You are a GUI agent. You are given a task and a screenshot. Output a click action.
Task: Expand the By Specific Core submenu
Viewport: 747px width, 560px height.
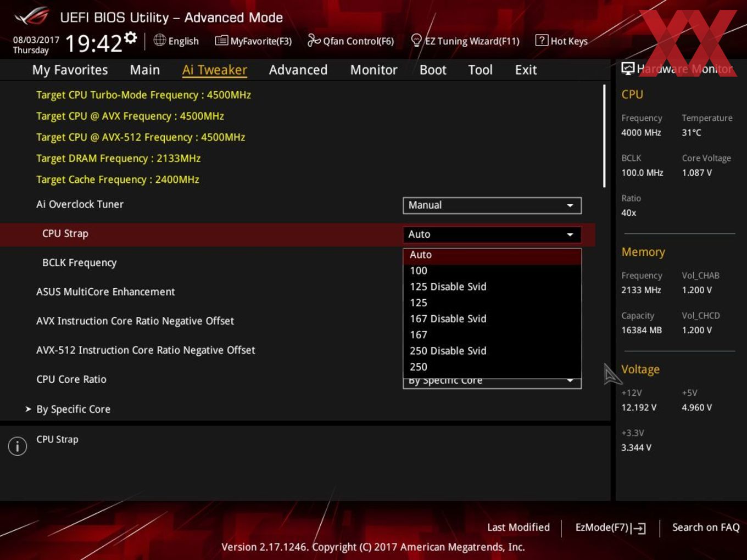click(x=73, y=409)
